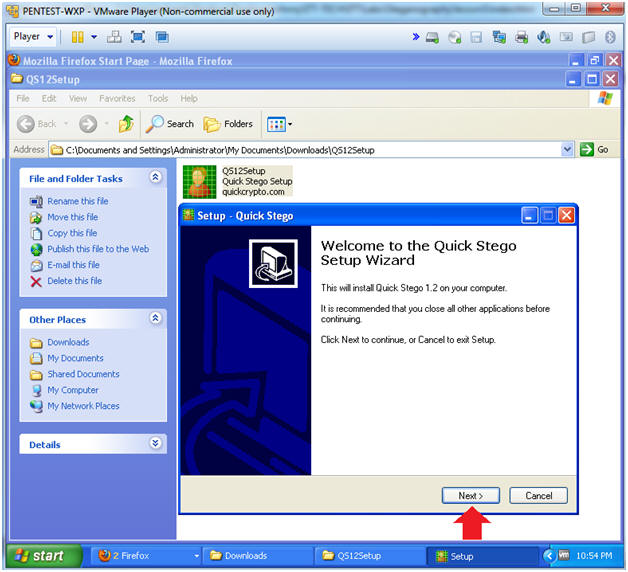Expand the Details panel
Viewport: 628px width, 572px height.
155,443
